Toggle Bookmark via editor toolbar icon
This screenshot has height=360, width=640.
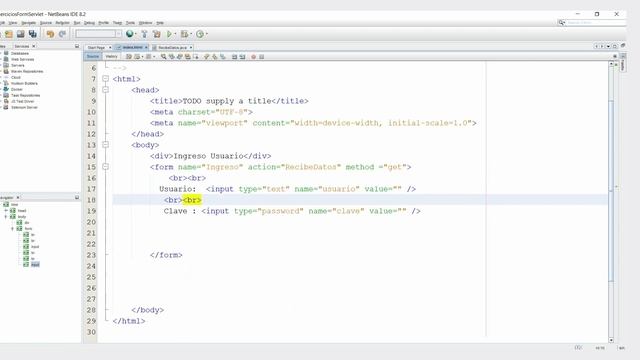click(x=223, y=57)
